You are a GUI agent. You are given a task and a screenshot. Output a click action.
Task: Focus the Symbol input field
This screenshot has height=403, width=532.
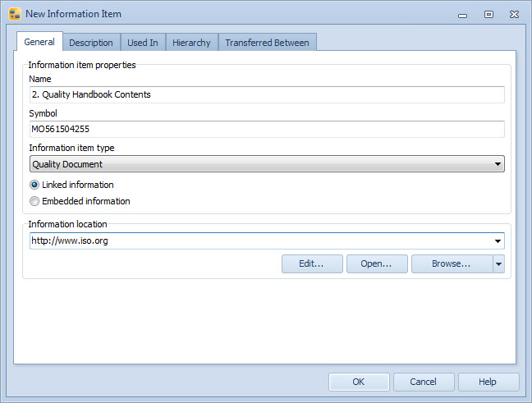266,129
